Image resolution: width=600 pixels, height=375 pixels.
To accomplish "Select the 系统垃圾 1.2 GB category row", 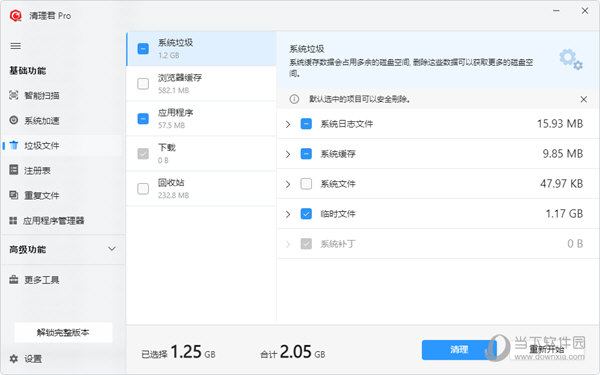I will [201, 49].
